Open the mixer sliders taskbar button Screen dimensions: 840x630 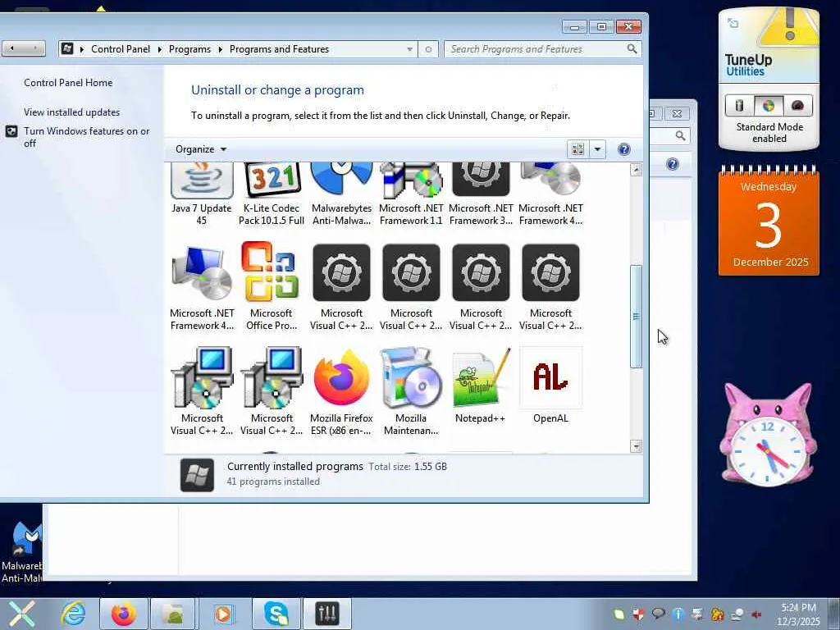pos(327,614)
